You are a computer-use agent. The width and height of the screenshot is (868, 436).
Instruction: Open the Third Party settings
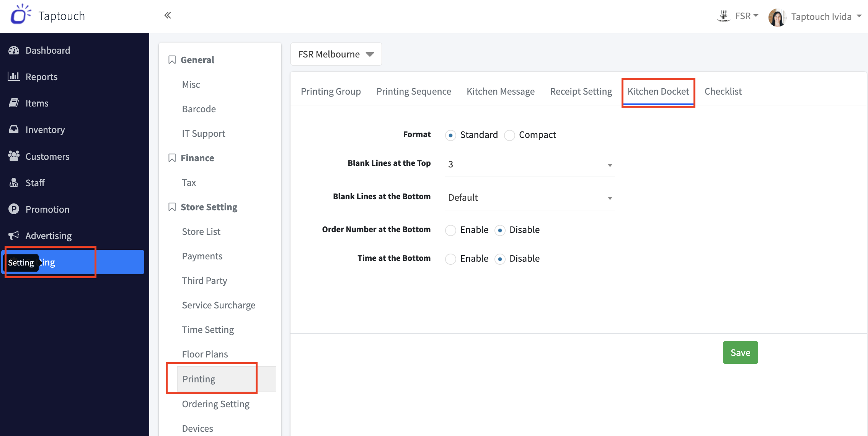tap(204, 280)
